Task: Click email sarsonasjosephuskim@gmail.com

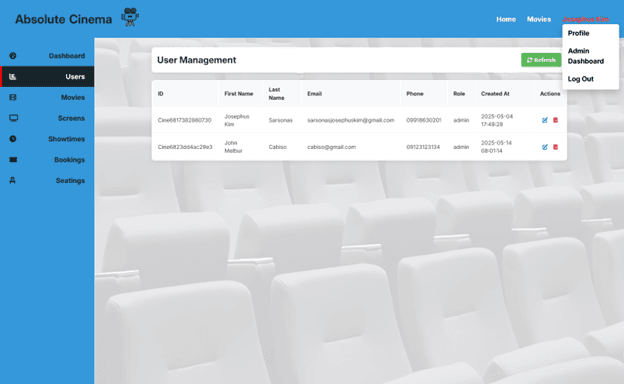Action: (x=351, y=120)
